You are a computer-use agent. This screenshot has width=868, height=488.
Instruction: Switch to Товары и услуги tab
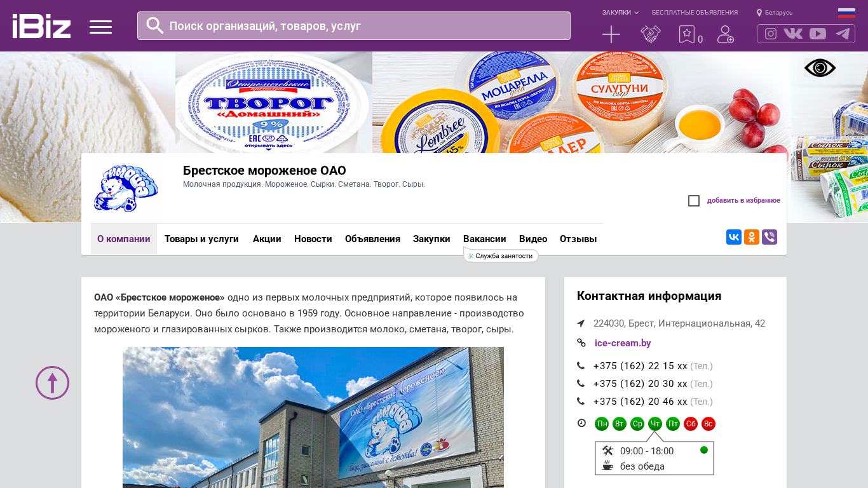(x=201, y=239)
